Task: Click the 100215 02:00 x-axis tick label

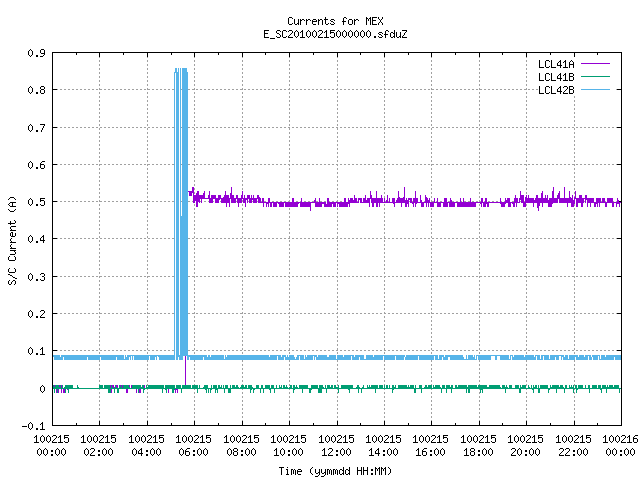Action: pos(98,446)
